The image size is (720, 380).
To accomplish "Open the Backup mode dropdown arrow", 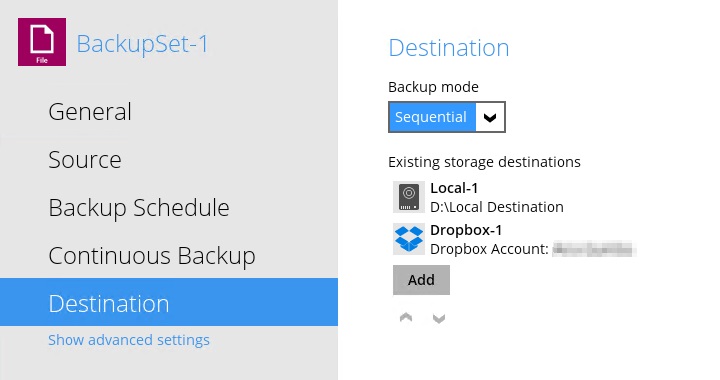I will tap(490, 117).
